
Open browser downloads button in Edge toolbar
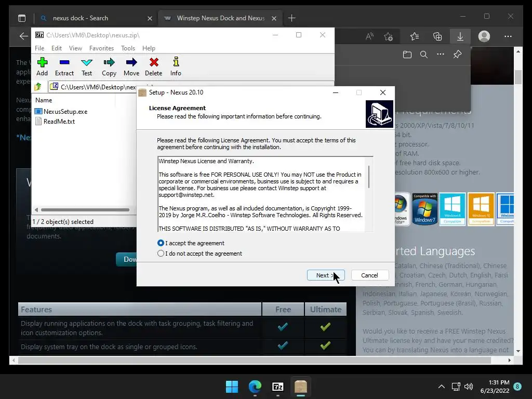pos(460,36)
